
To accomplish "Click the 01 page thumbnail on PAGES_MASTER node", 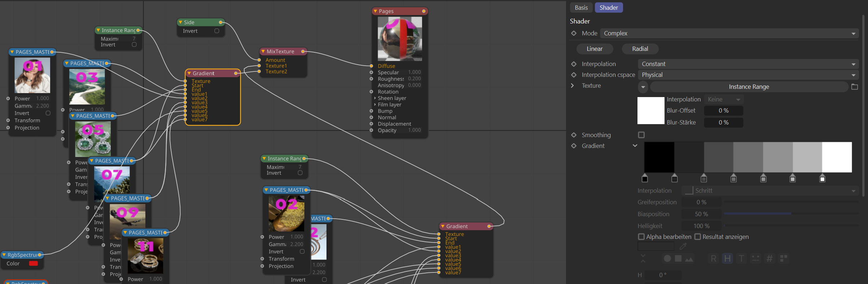I will (32, 75).
